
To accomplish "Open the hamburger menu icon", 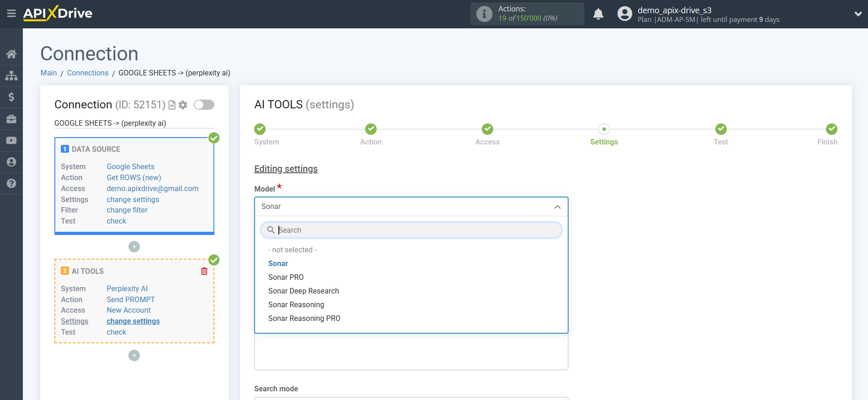I will [11, 14].
